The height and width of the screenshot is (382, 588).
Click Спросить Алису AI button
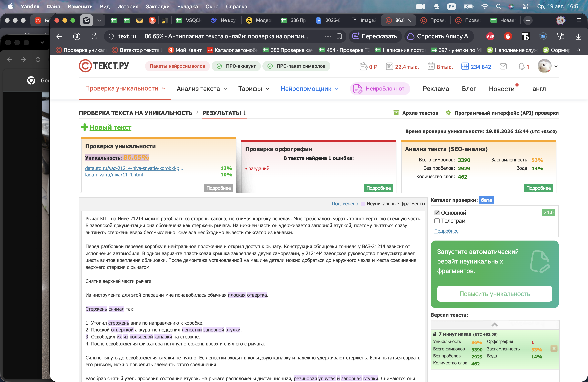coord(439,37)
